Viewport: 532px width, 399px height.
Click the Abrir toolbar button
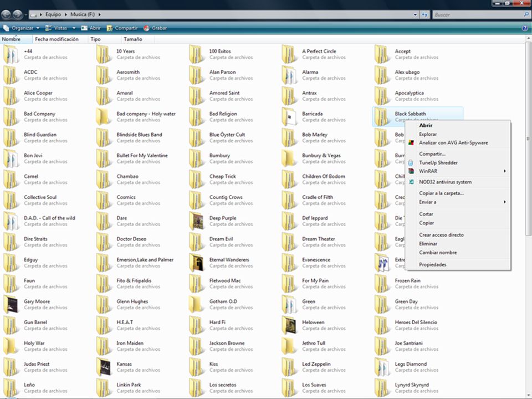pyautogui.click(x=90, y=28)
